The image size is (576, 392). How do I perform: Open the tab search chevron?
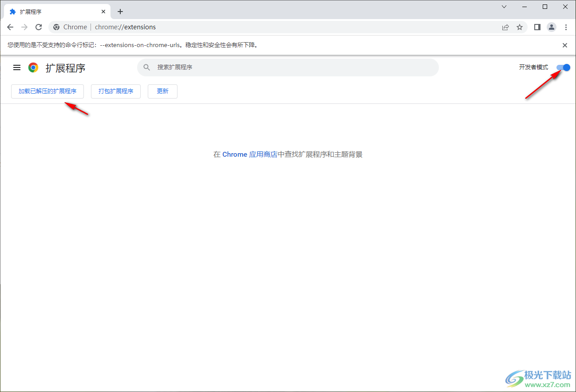tap(504, 7)
